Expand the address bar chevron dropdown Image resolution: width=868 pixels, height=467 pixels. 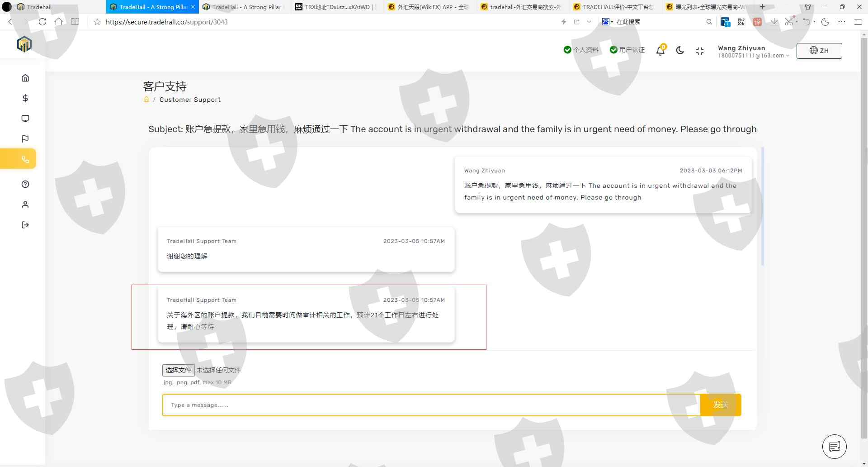(589, 22)
